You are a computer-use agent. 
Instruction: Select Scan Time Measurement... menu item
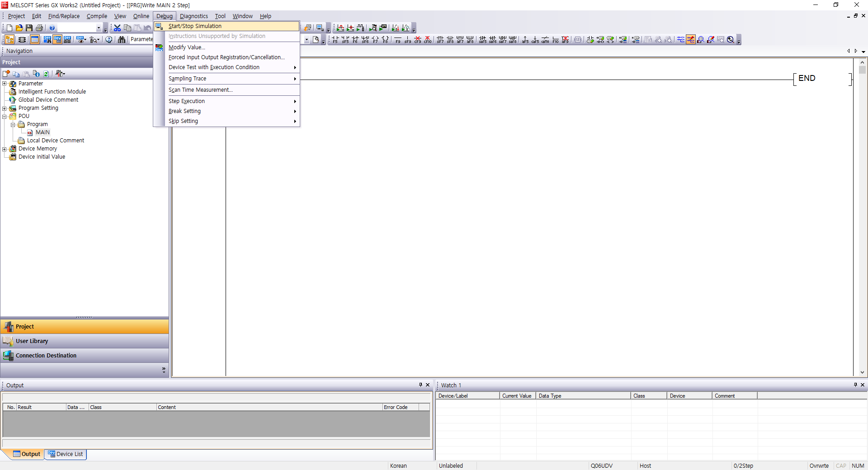pyautogui.click(x=226, y=90)
